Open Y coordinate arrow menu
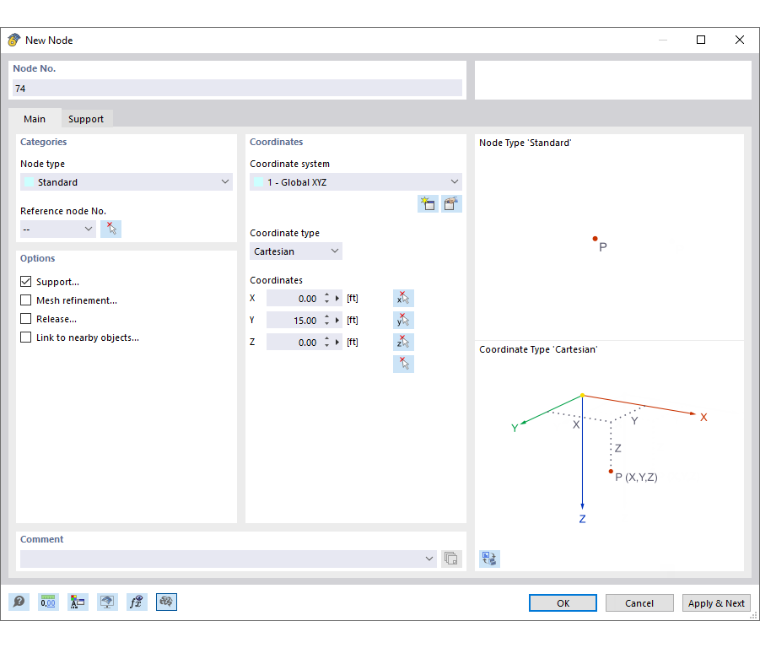 pos(337,320)
